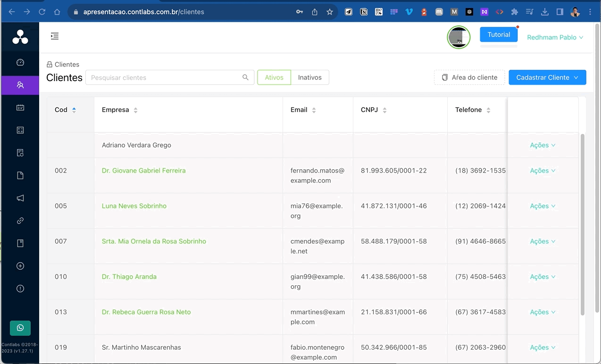Click the link chain icon in sidebar
601x364 pixels.
[x=20, y=221]
